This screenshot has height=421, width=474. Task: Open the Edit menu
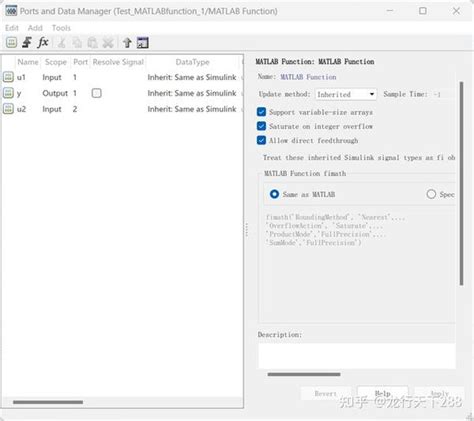(x=12, y=28)
